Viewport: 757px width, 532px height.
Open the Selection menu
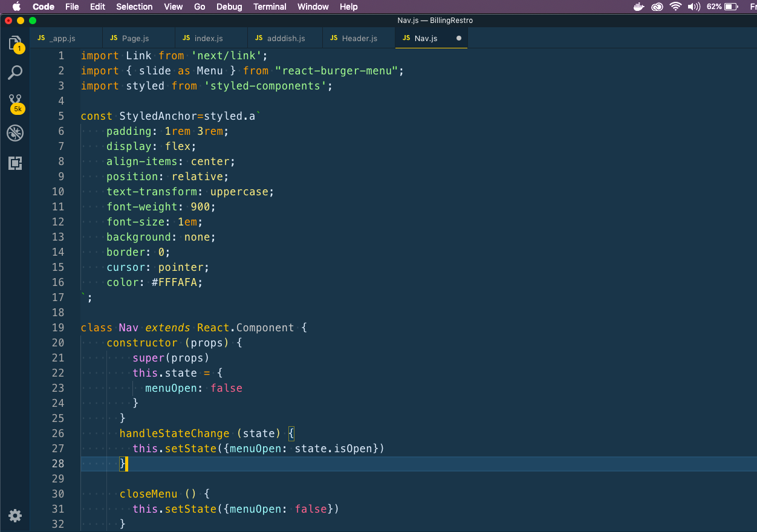pos(134,7)
